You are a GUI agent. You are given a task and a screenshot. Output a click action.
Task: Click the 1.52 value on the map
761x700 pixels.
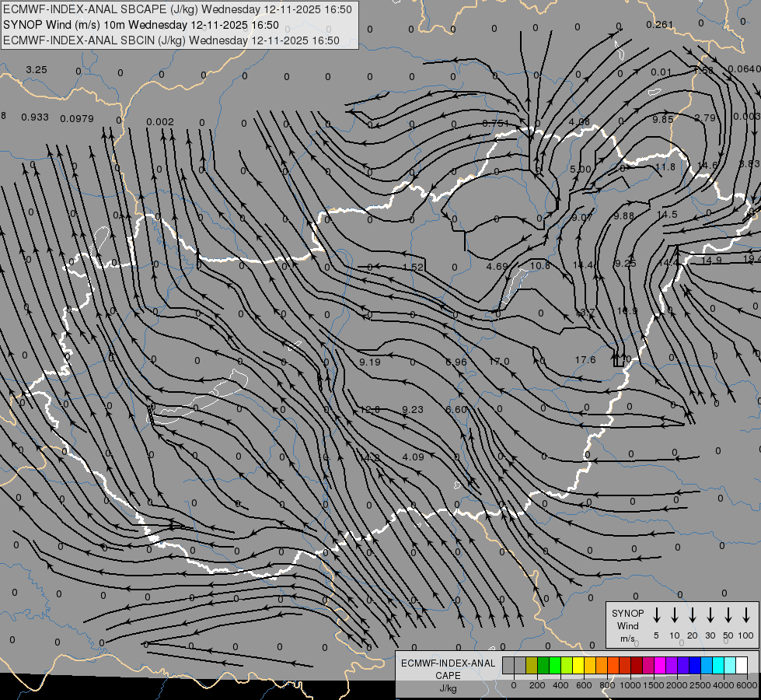pos(413,268)
